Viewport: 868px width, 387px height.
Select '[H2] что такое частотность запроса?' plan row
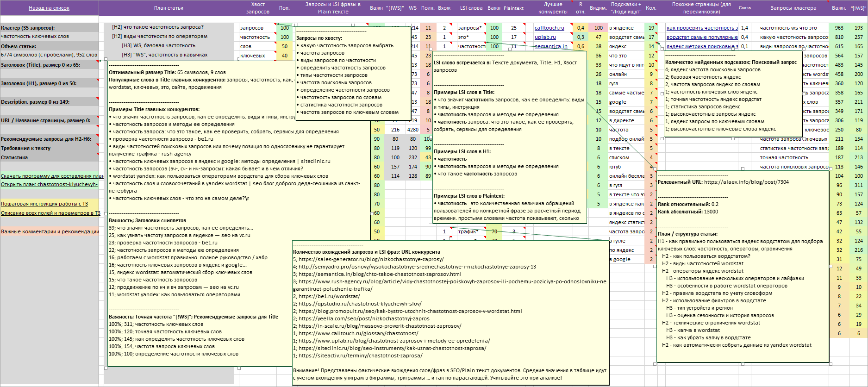169,27
